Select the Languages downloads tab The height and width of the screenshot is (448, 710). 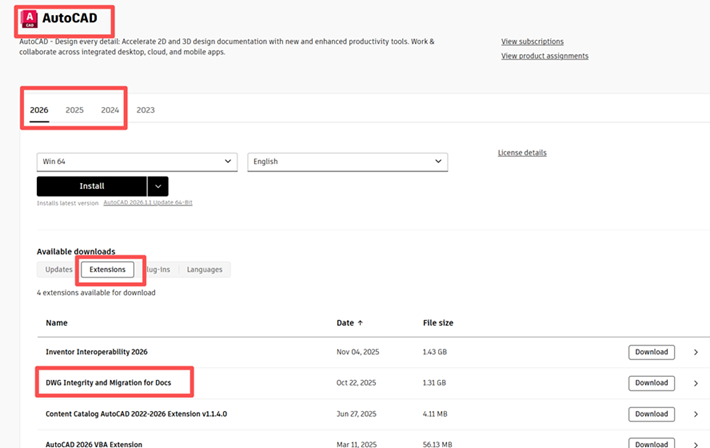coord(205,270)
